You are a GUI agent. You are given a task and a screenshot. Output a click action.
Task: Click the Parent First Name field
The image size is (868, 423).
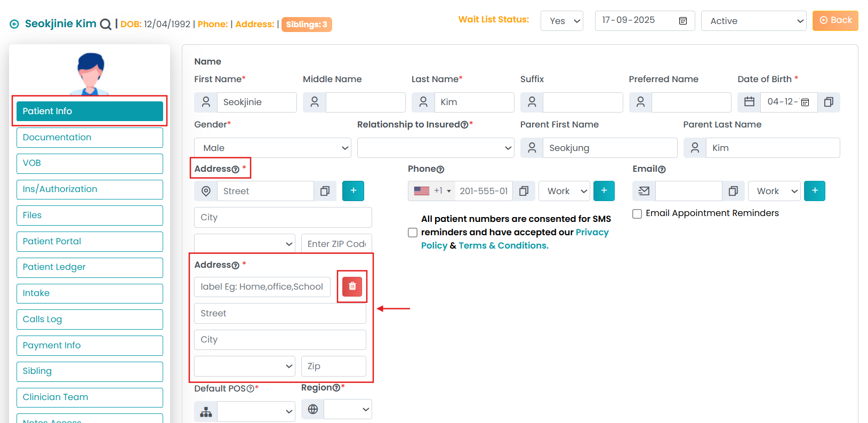tap(609, 148)
